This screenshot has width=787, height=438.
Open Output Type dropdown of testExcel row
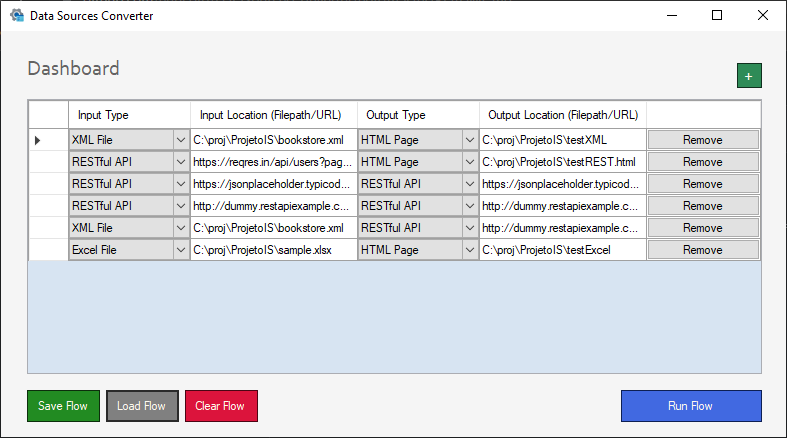tap(470, 250)
